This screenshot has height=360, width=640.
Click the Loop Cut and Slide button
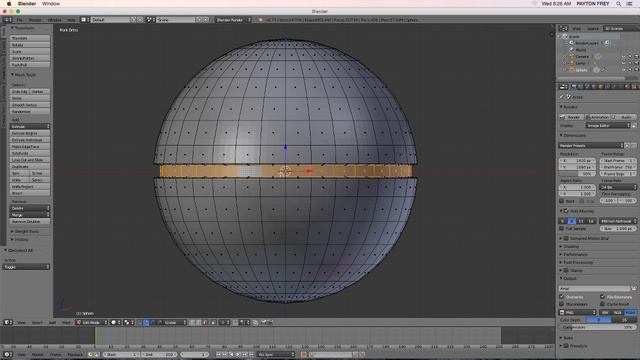click(x=30, y=160)
